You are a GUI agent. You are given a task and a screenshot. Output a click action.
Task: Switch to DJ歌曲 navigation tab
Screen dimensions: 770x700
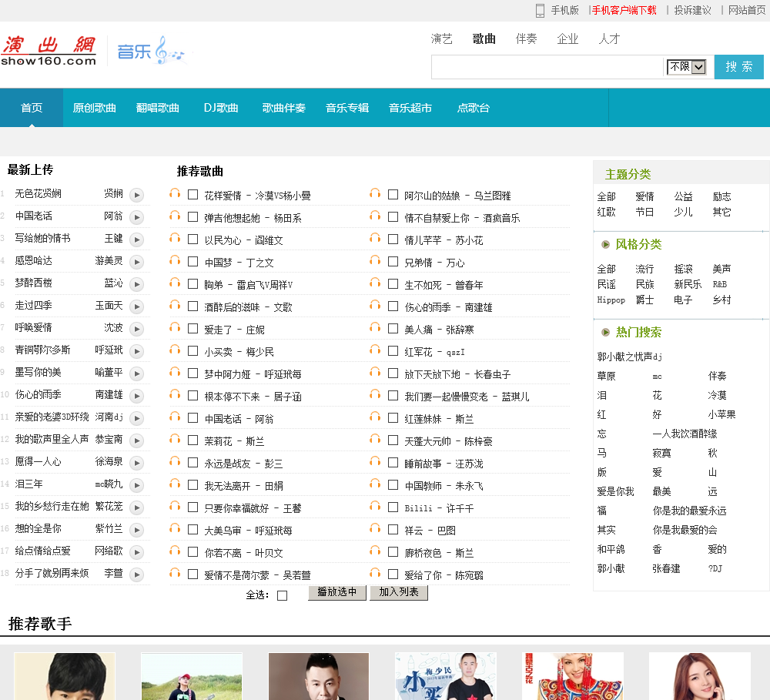[x=221, y=108]
